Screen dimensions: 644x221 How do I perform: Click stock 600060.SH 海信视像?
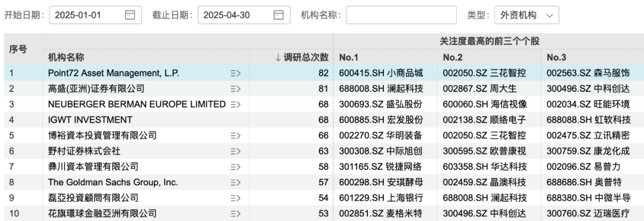pos(485,105)
